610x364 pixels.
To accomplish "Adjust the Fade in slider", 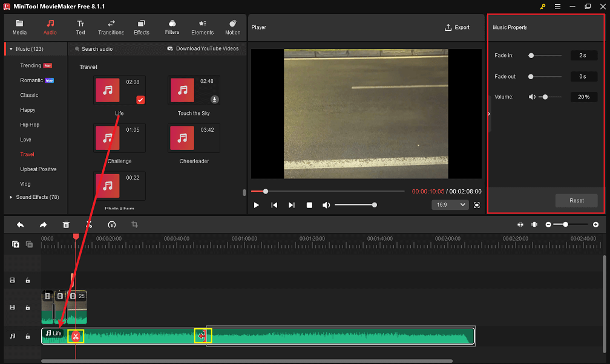I will tap(545, 56).
